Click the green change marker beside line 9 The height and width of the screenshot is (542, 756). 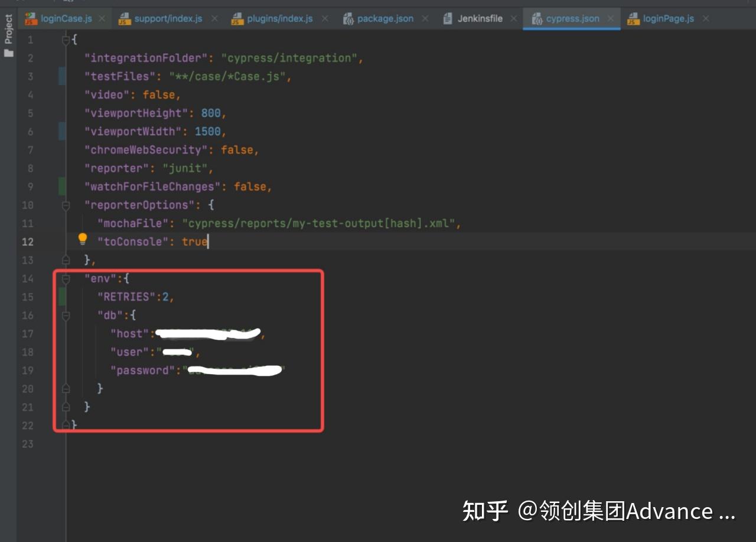(x=62, y=186)
